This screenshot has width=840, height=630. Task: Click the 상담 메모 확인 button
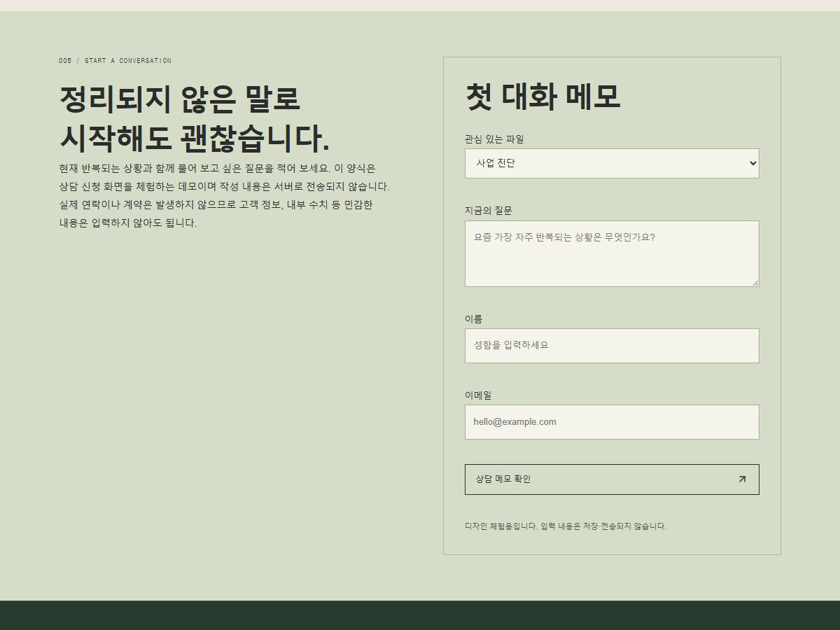pyautogui.click(x=612, y=479)
